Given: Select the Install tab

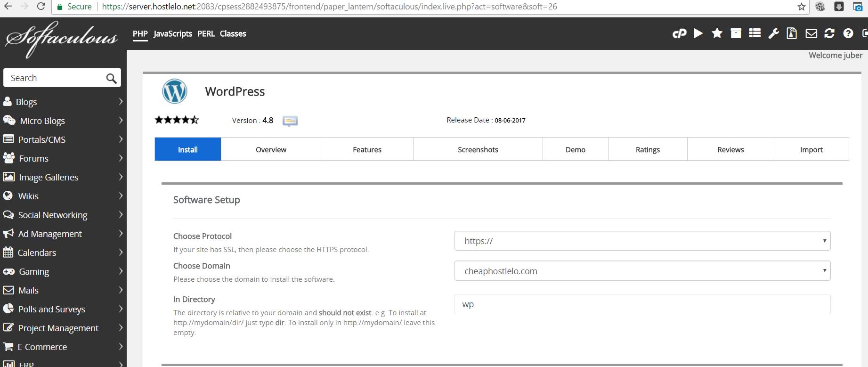Looking at the screenshot, I should pyautogui.click(x=188, y=149).
